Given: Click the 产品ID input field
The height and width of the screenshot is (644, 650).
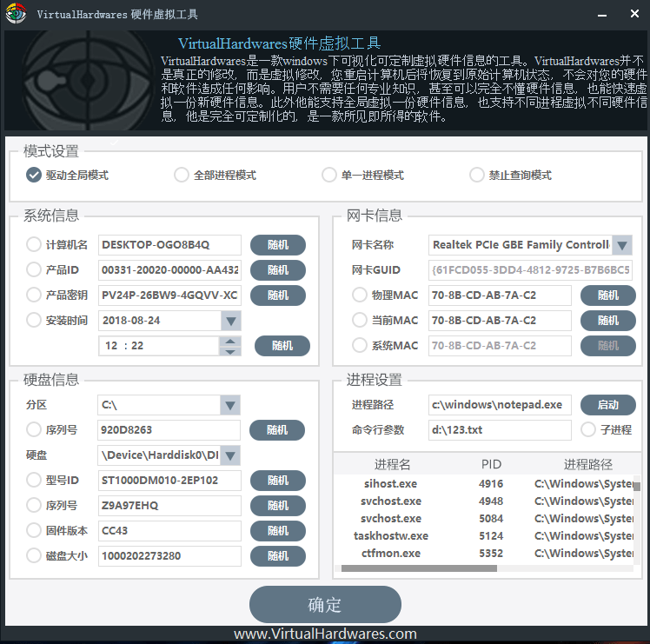Looking at the screenshot, I should (x=169, y=270).
